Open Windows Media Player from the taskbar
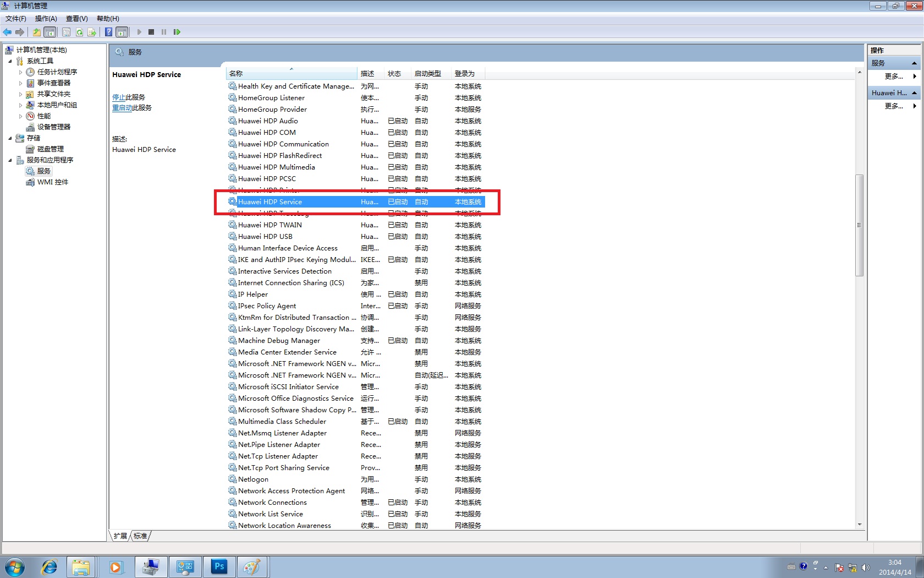 pos(116,567)
